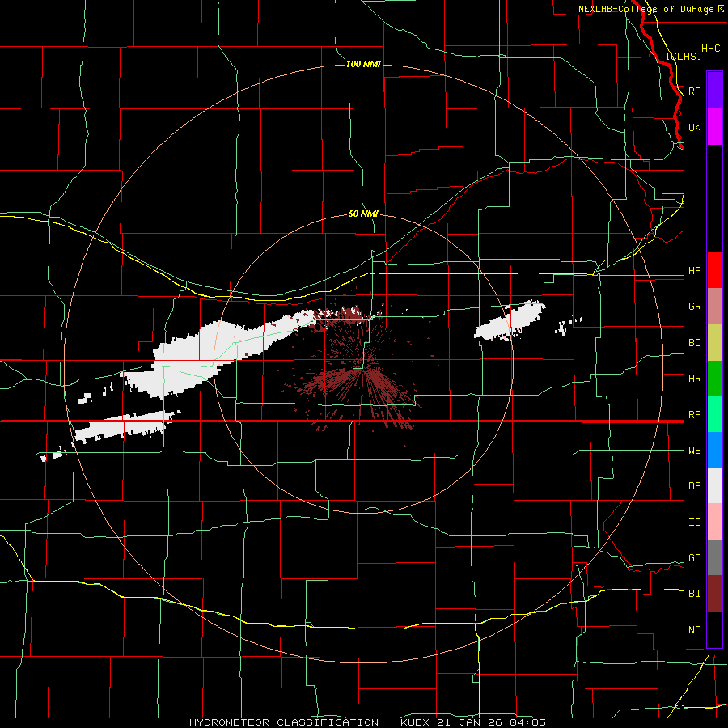The height and width of the screenshot is (728, 728).
Task: Click the red HA legend swatch
Action: [714, 270]
